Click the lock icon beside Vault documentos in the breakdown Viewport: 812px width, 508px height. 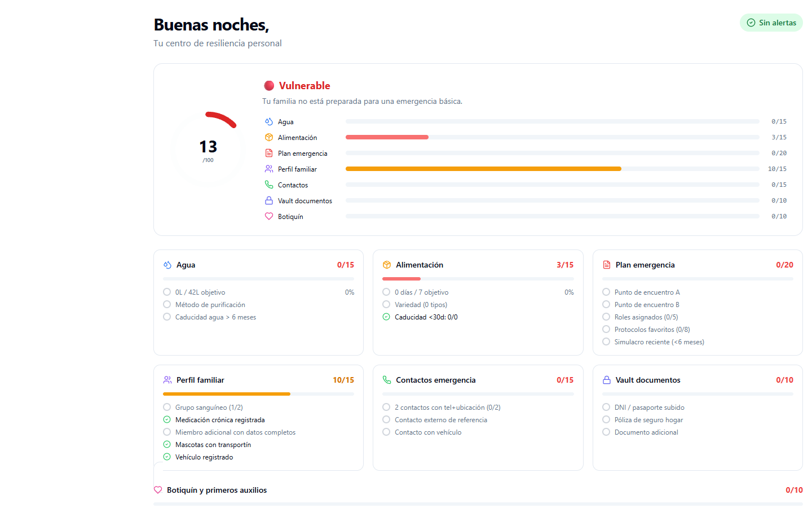[x=268, y=200]
